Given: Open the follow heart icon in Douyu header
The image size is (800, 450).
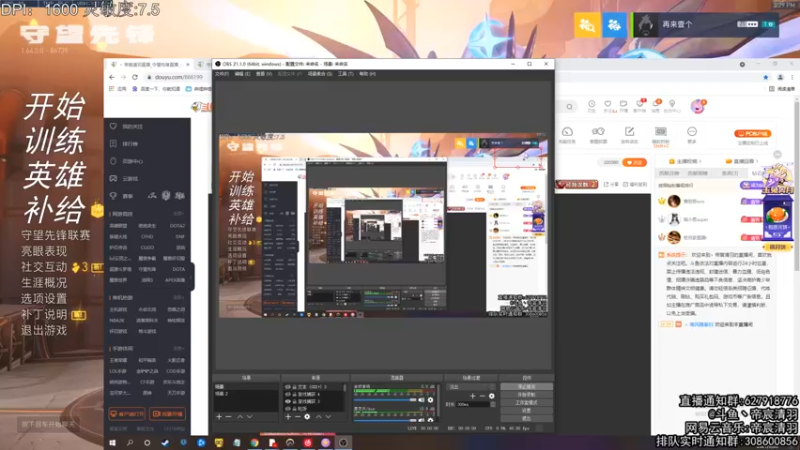Looking at the screenshot, I should point(608,104).
